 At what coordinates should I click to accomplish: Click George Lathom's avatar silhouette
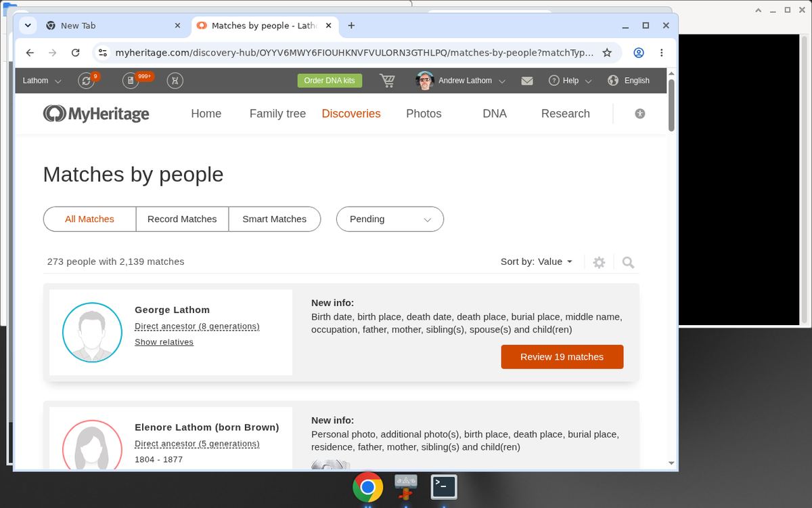pyautogui.click(x=92, y=333)
